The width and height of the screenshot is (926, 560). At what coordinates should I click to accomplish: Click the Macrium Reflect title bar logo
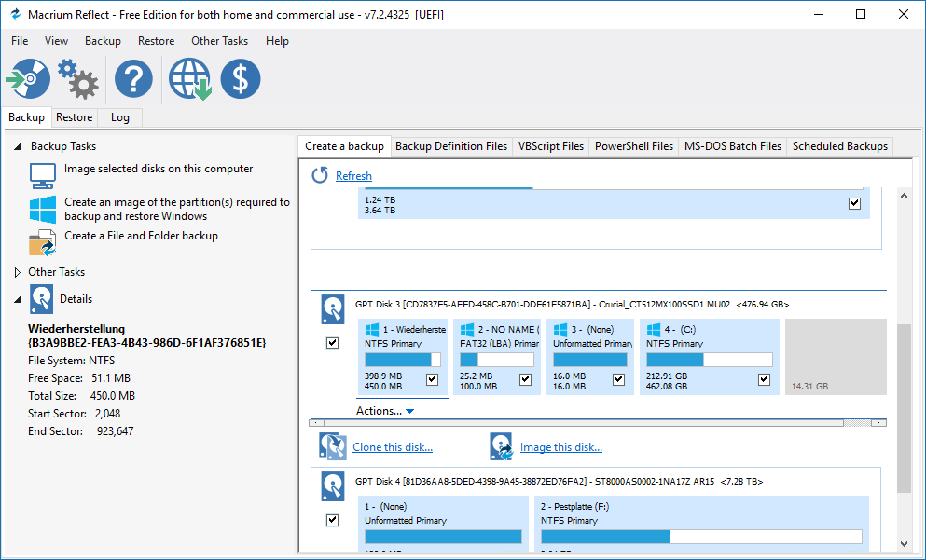coord(15,14)
